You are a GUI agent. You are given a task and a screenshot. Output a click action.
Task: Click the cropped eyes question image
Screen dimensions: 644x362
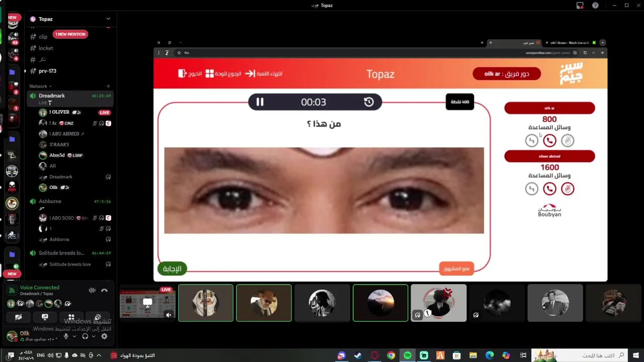[324, 191]
